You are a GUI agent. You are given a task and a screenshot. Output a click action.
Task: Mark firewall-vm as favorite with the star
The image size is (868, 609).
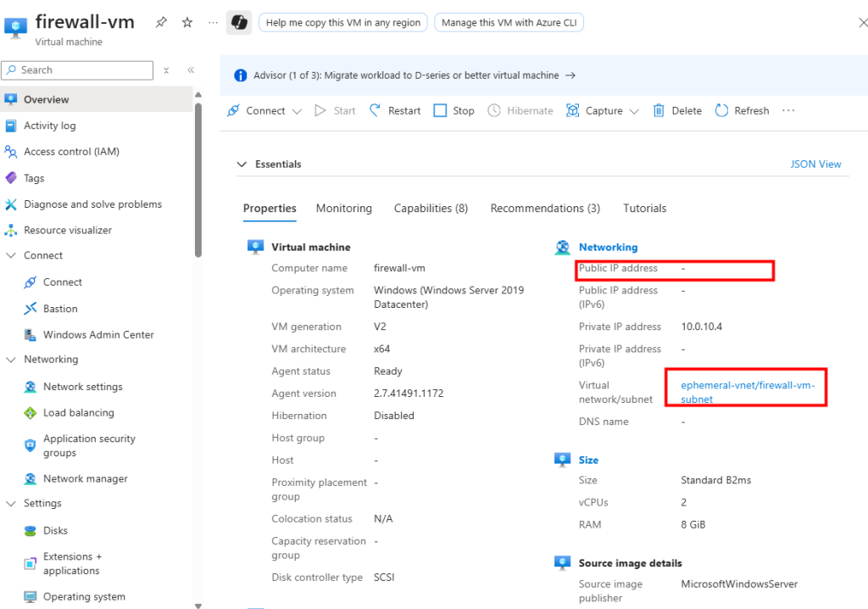coord(187,22)
